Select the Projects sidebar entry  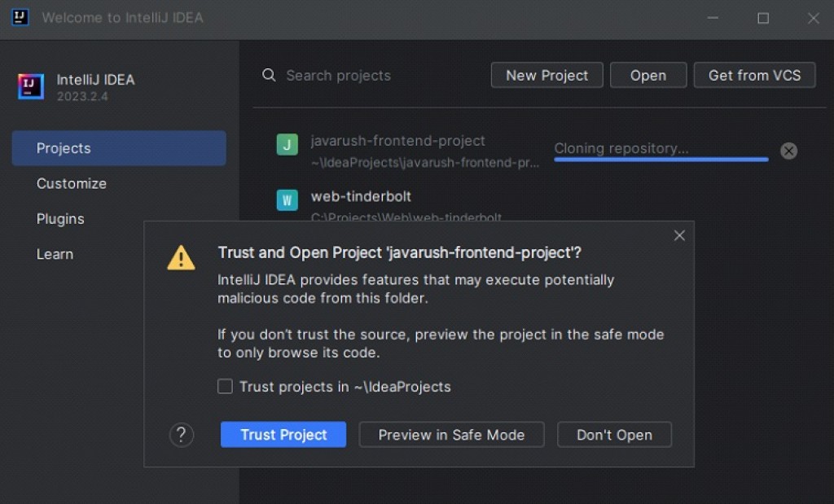click(63, 148)
